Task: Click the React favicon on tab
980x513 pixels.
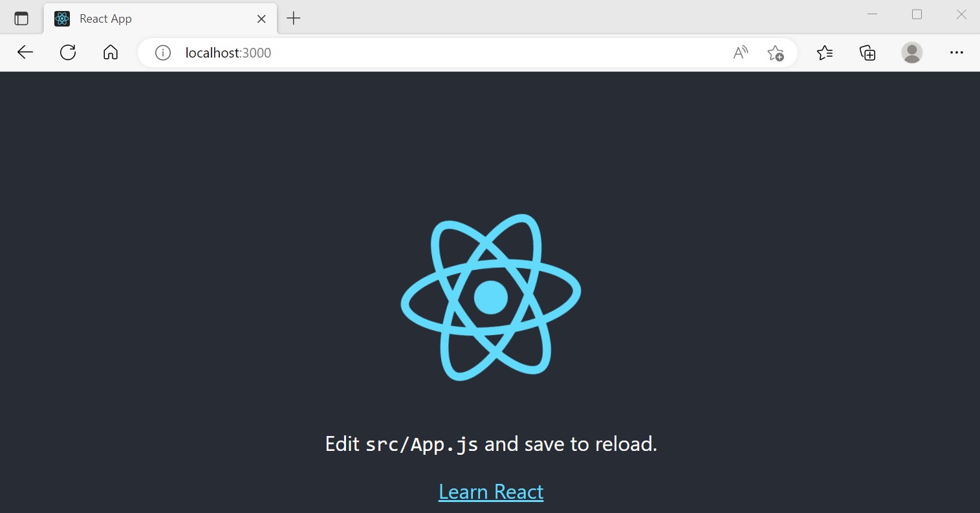Action: (62, 19)
